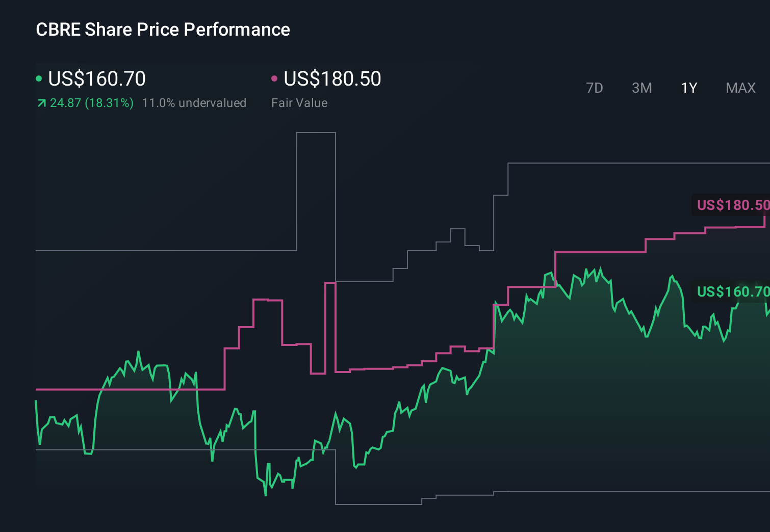The height and width of the screenshot is (532, 770).
Task: Expand the 3M time range view
Action: click(x=641, y=88)
